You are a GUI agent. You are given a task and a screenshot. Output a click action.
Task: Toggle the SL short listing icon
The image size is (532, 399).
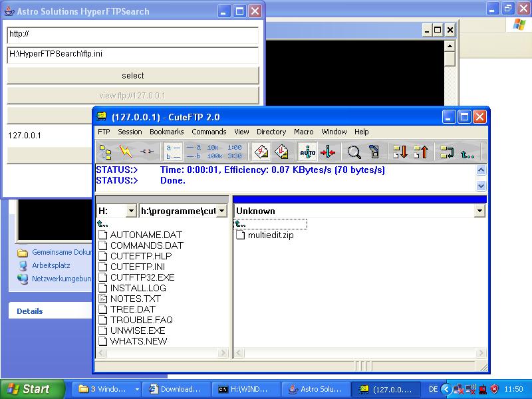pyautogui.click(x=261, y=152)
